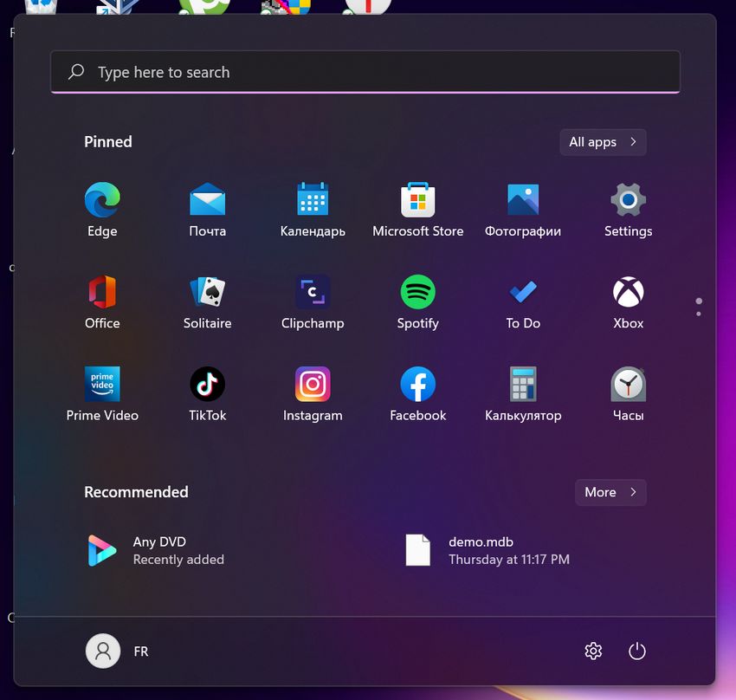The image size is (736, 700).
Task: Open Prime Video
Action: [x=102, y=394]
